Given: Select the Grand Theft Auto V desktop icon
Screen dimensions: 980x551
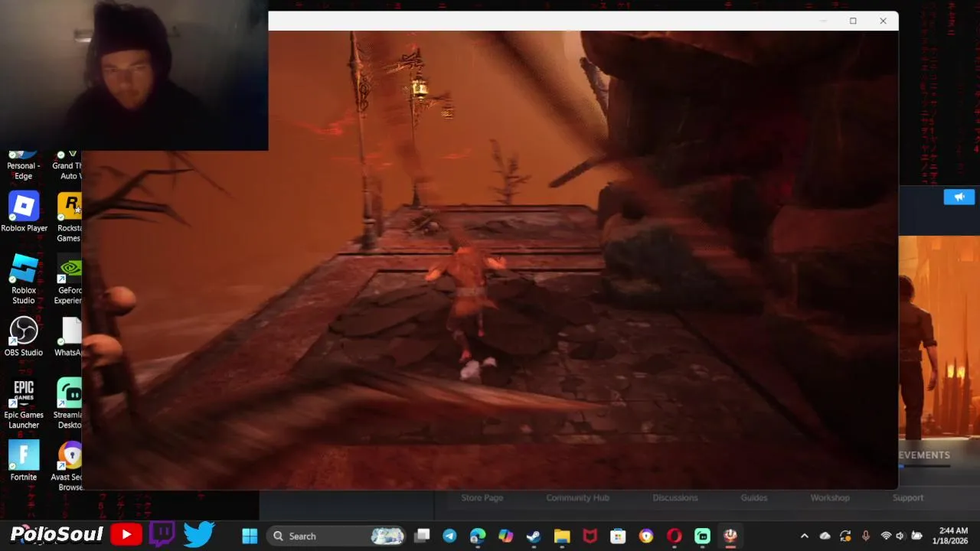Looking at the screenshot, I should pos(69,166).
